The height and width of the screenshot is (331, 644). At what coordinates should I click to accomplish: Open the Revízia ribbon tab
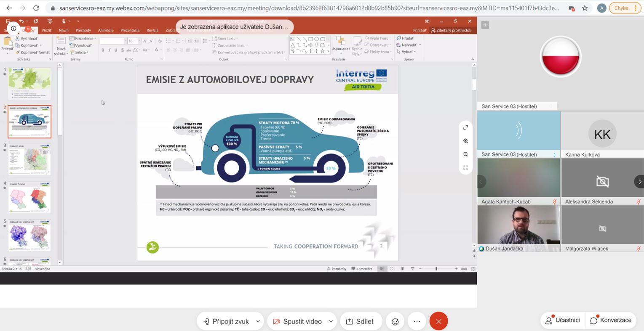click(x=152, y=30)
